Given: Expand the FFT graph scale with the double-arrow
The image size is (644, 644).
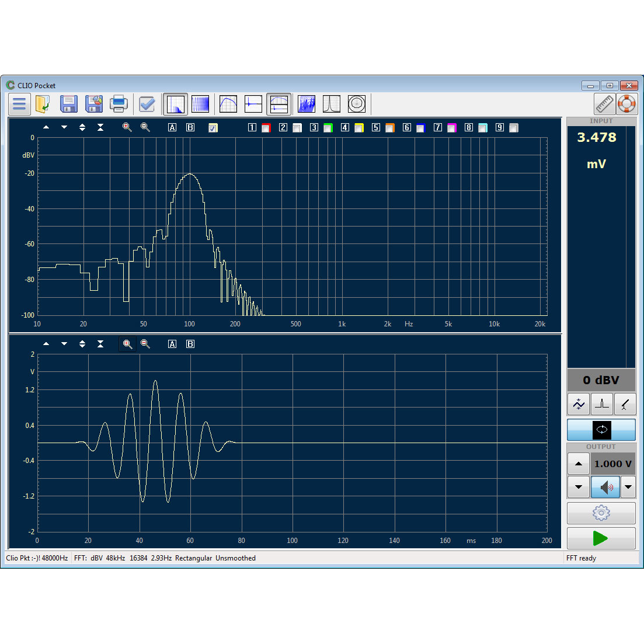Looking at the screenshot, I should [82, 127].
